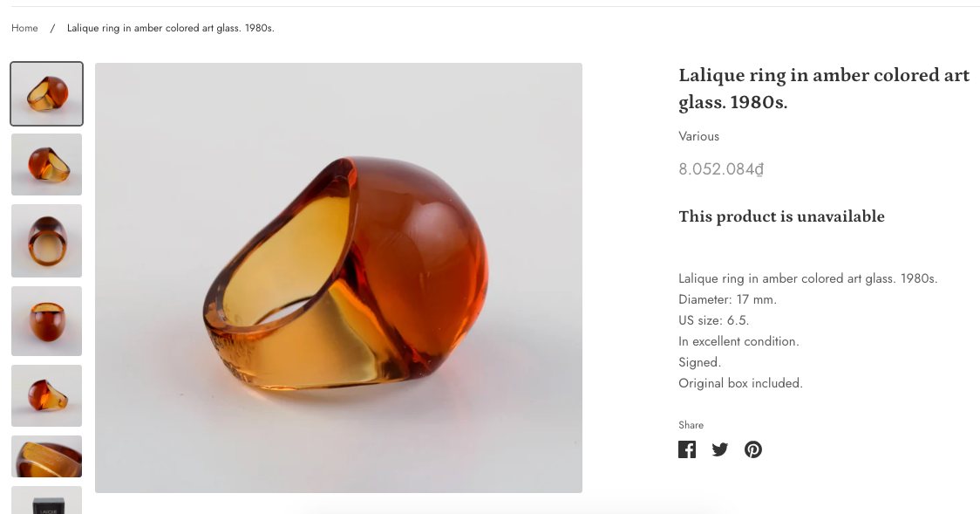
Task: Go to the Home breadcrumb link
Action: pyautogui.click(x=24, y=28)
